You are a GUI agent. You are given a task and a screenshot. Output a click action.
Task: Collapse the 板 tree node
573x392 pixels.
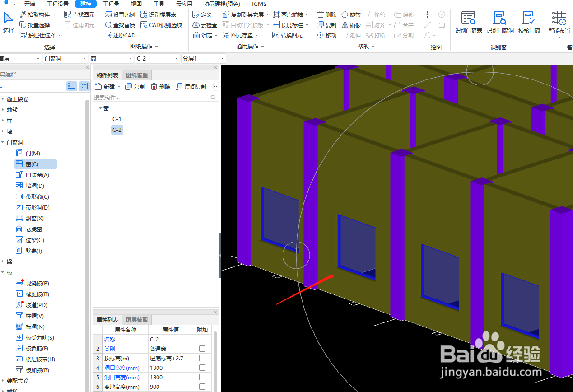(3, 273)
